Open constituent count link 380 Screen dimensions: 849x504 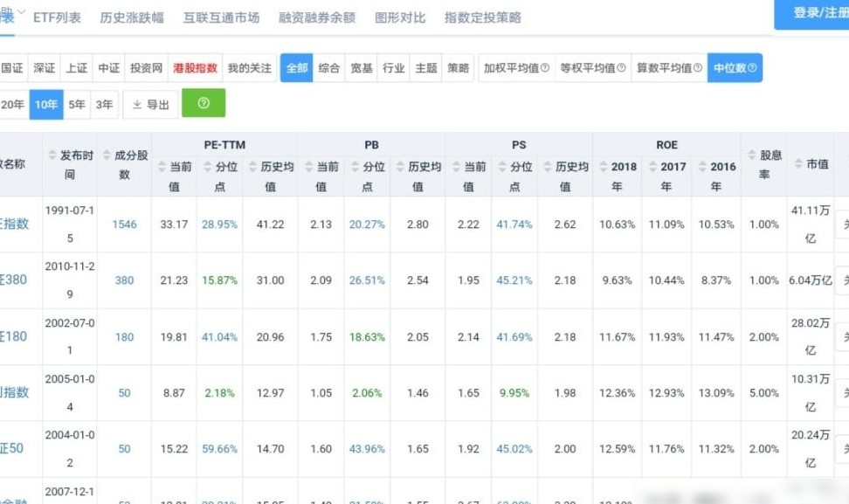pos(125,280)
